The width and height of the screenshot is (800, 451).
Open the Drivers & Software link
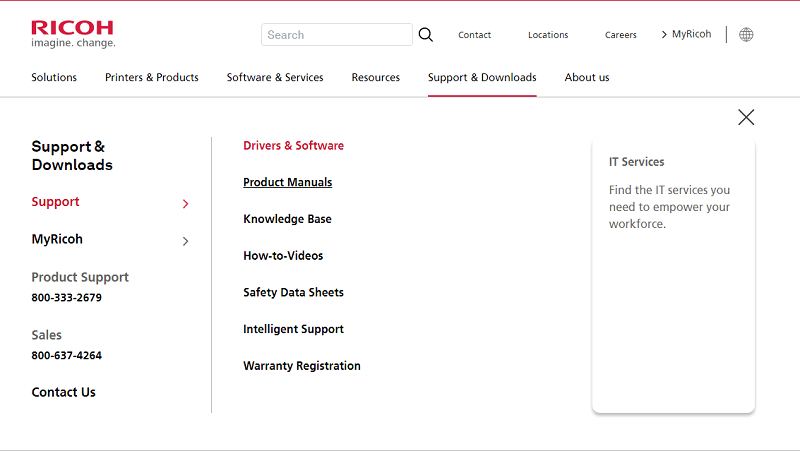tap(293, 145)
